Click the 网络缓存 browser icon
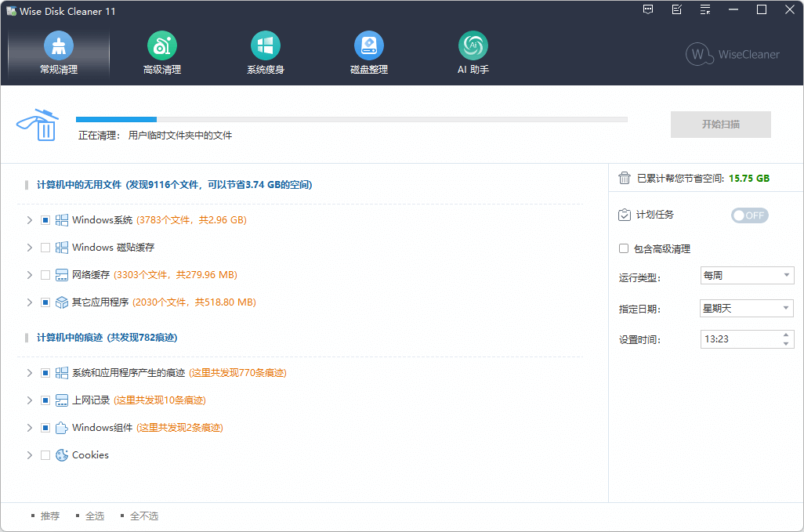 pos(62,275)
